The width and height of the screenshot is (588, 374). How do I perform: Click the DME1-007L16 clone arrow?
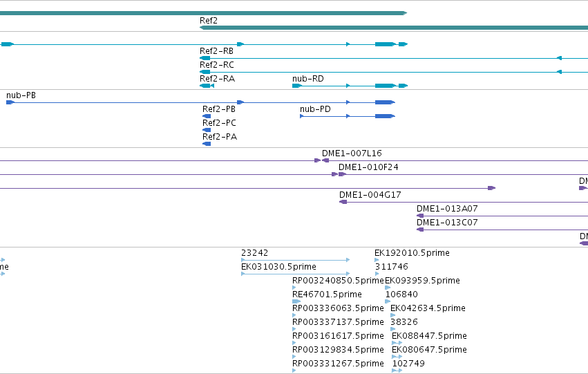325,160
